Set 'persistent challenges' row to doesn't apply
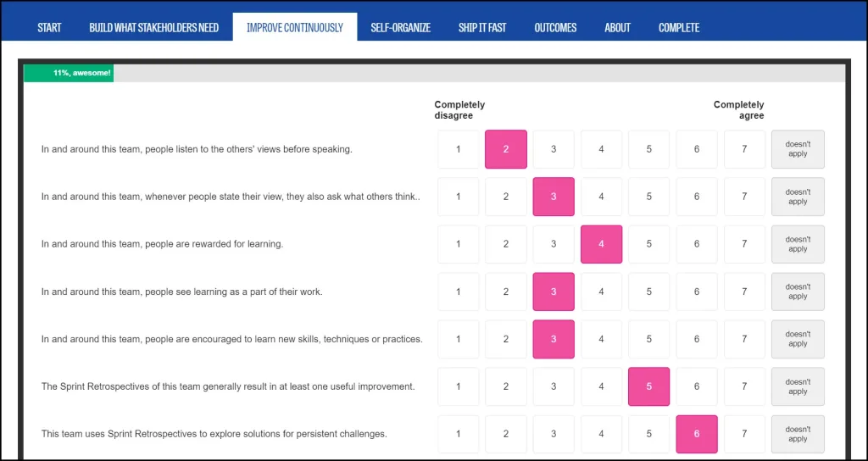 pos(798,435)
